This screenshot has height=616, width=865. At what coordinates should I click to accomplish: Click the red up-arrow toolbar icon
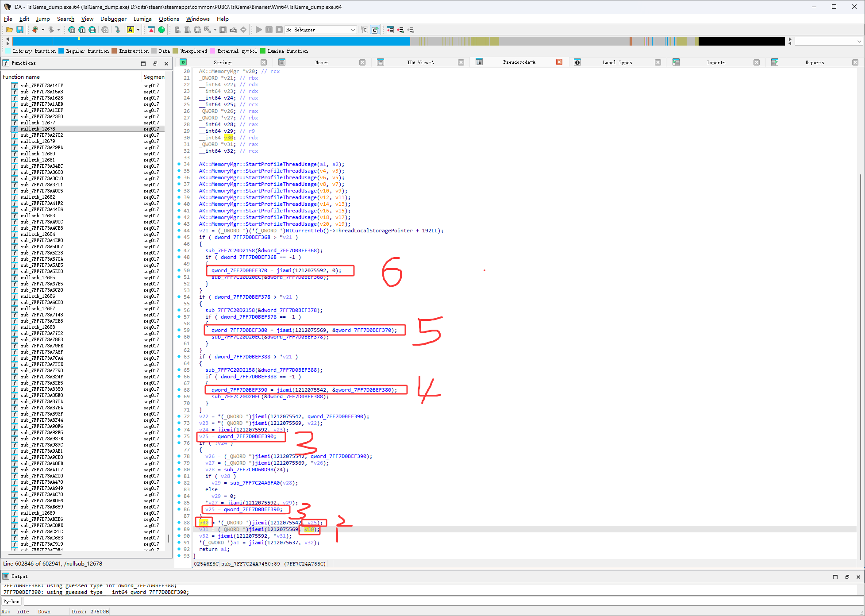pyautogui.click(x=151, y=30)
